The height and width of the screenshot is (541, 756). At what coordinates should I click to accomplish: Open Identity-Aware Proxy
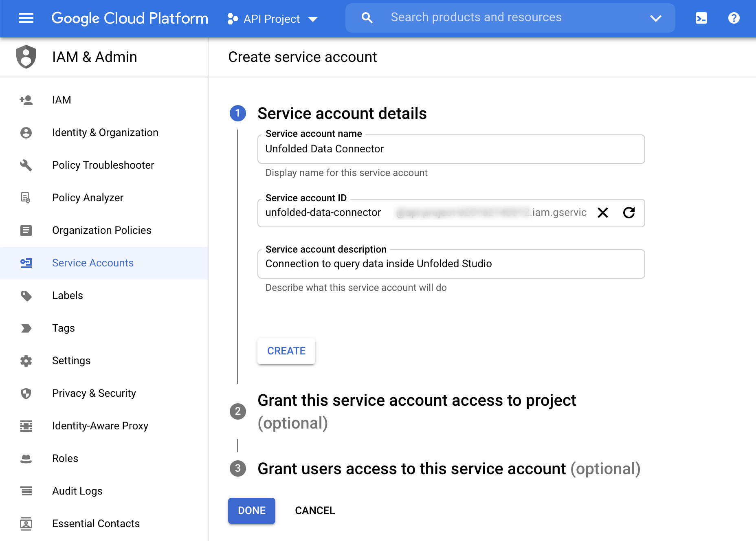104,426
